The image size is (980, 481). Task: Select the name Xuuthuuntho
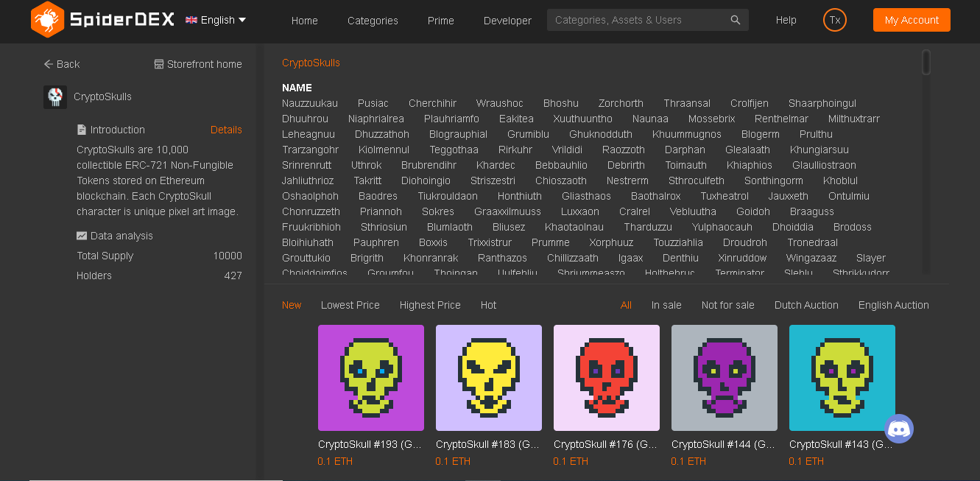583,119
